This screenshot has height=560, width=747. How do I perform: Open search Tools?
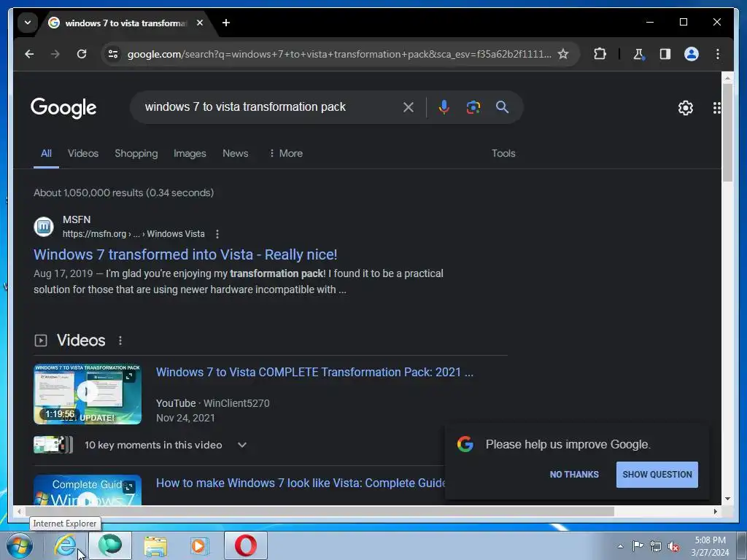(x=503, y=153)
